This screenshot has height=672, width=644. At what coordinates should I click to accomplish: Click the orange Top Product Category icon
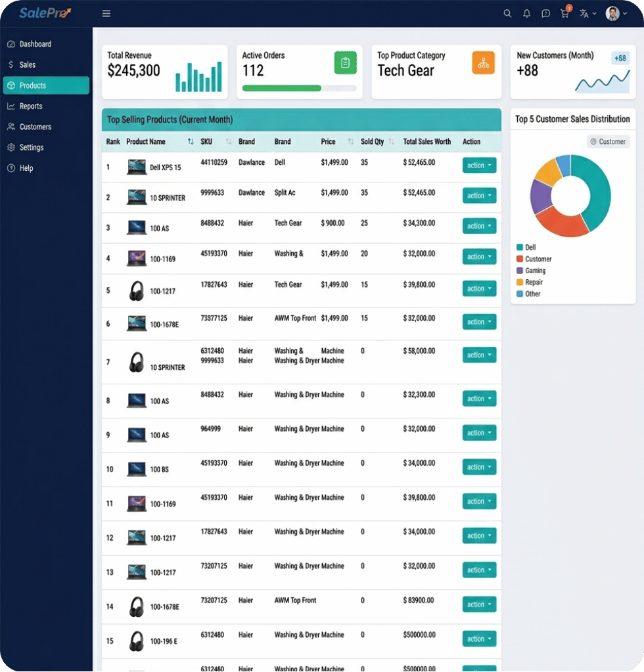point(483,62)
